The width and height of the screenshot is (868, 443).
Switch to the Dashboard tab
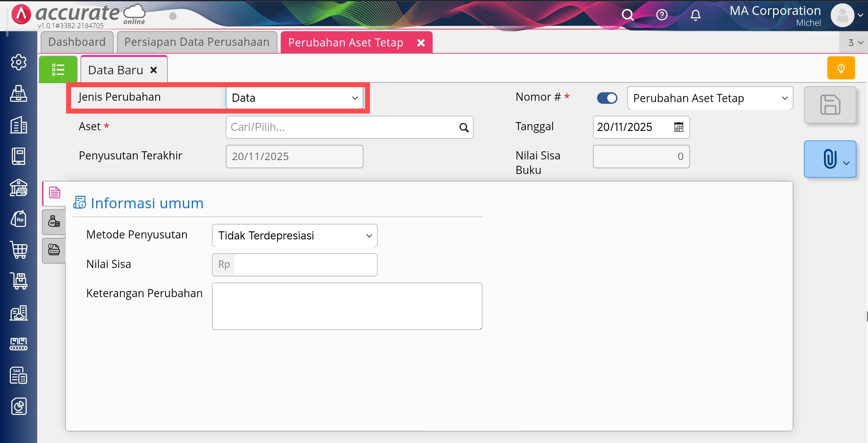coord(77,42)
